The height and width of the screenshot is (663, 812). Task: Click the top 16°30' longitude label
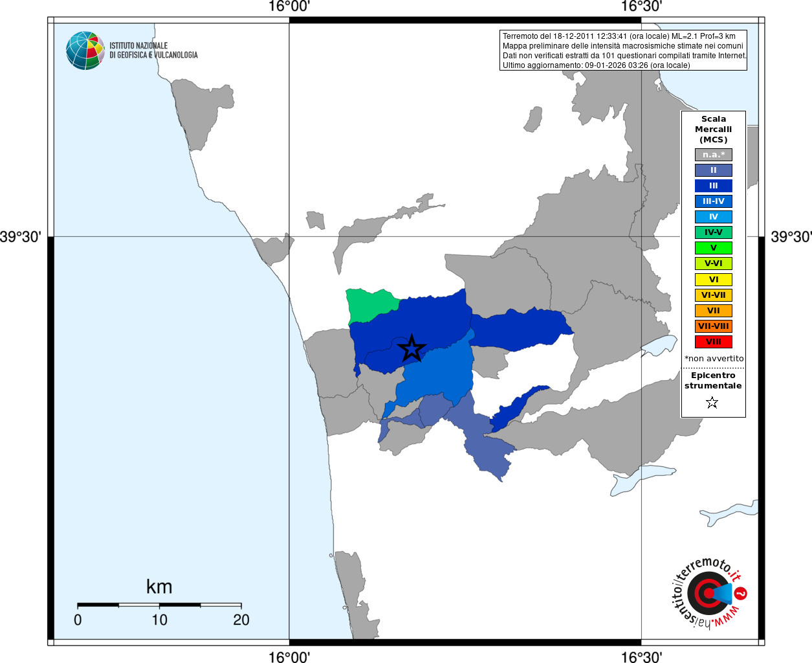click(641, 6)
